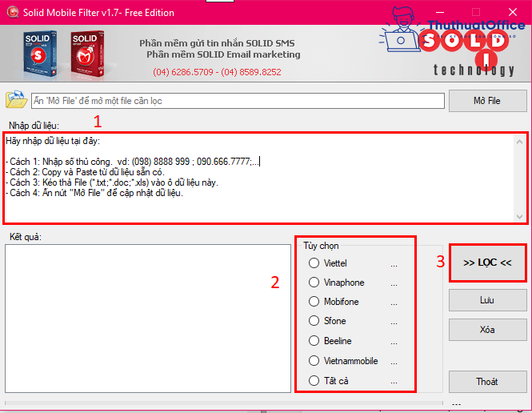Select the Sfone radio option
Viewport: 532px width, 413px height.
point(314,321)
